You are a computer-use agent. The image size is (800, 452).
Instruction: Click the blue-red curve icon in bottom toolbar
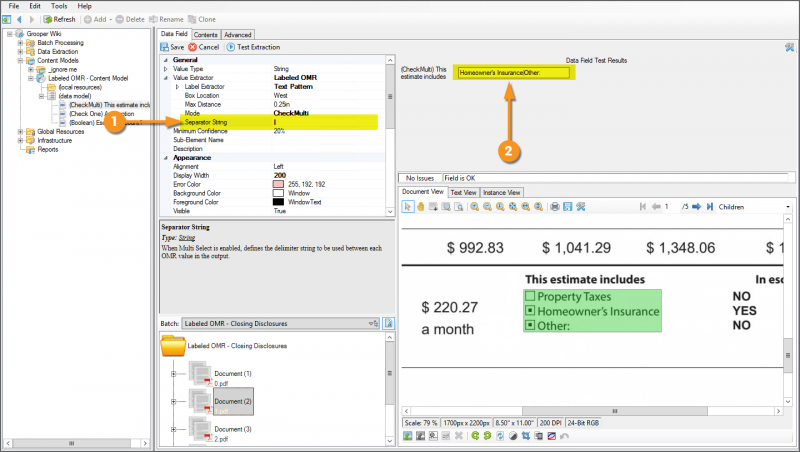(x=552, y=436)
